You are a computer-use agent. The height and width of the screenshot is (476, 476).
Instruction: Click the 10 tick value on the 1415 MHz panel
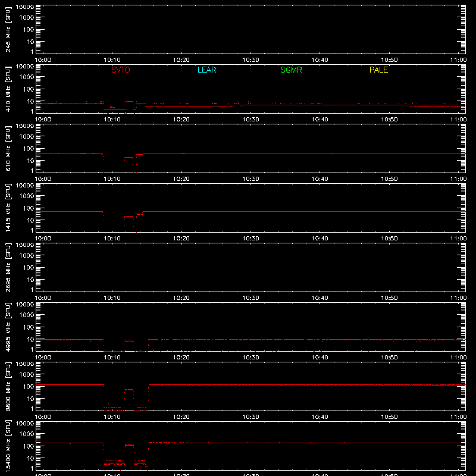30,220
